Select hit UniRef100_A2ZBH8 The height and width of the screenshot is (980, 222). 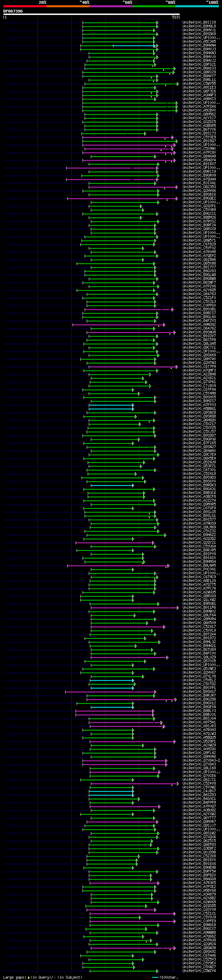click(199, 374)
